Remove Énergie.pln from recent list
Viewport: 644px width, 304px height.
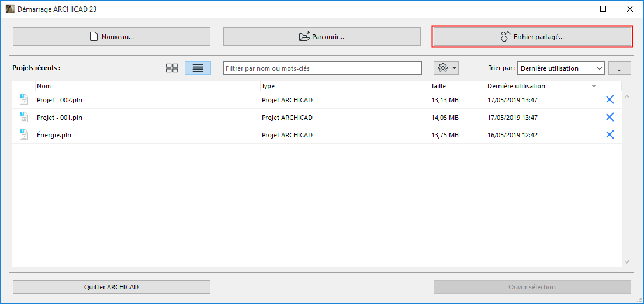pyautogui.click(x=610, y=134)
